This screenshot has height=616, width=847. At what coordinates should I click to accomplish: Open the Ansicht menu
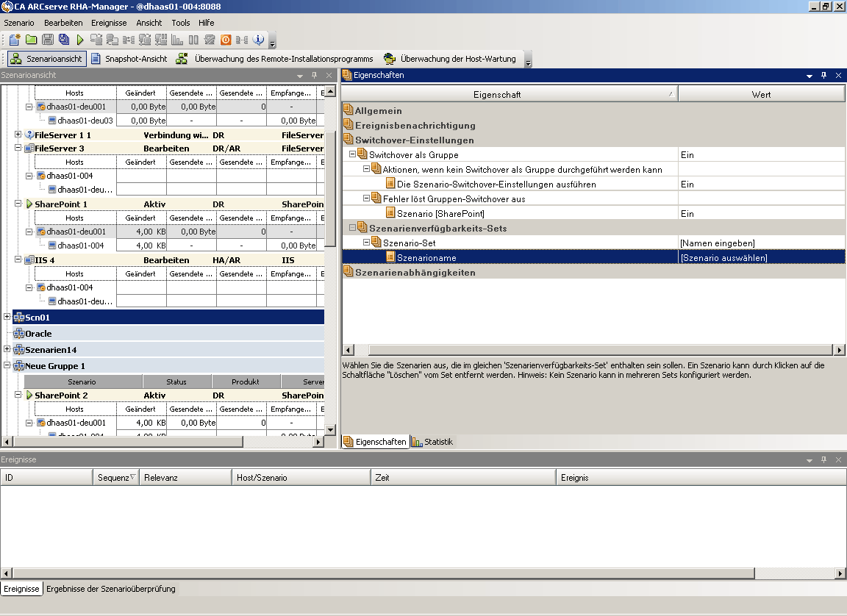click(149, 23)
